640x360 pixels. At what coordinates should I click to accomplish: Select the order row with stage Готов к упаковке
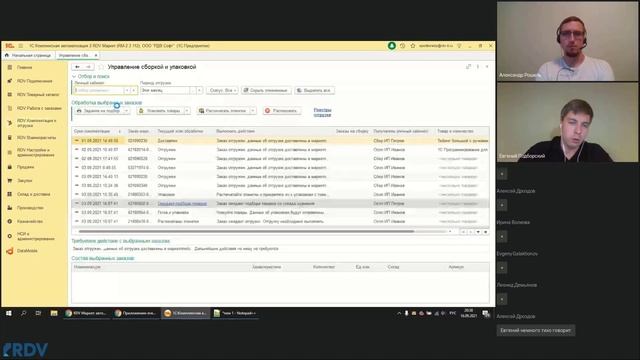[x=280, y=212]
